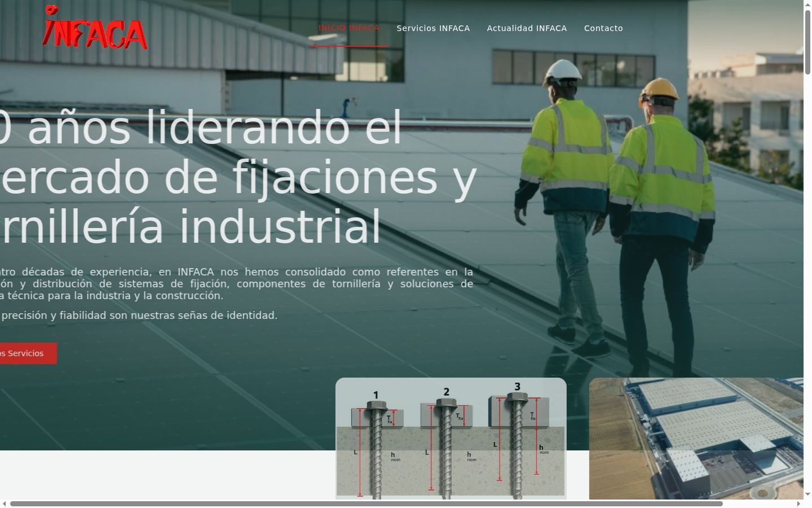The width and height of the screenshot is (812, 508).
Task: Go to Servicios INFACA menu
Action: (433, 28)
